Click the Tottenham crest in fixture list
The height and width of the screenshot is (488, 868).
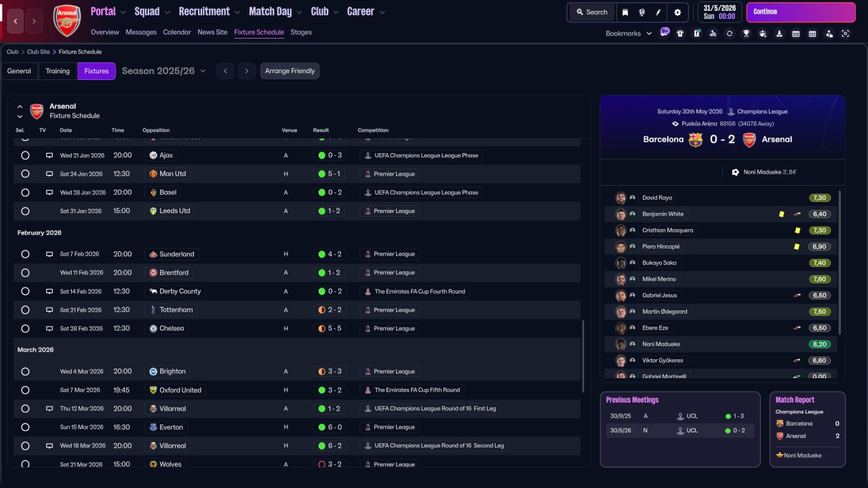click(x=153, y=310)
